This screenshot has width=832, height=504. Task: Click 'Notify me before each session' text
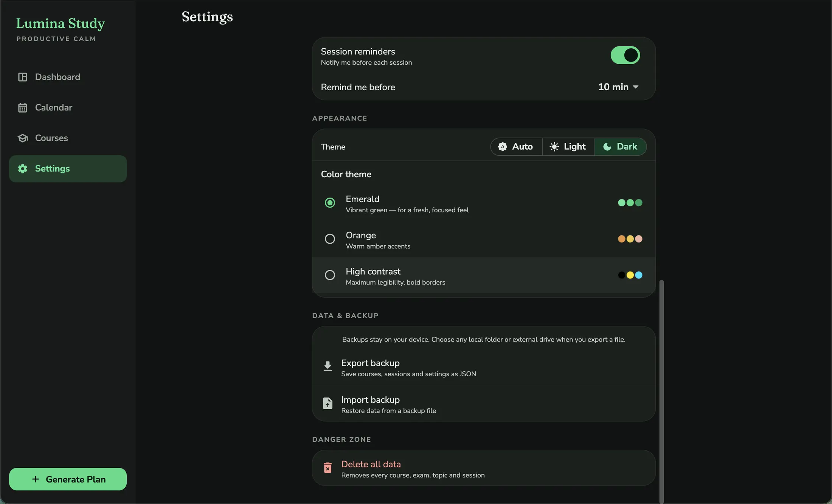pos(366,63)
